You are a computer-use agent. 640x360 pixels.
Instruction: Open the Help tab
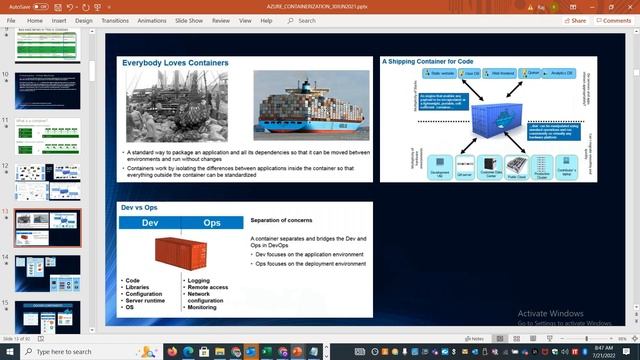click(266, 20)
